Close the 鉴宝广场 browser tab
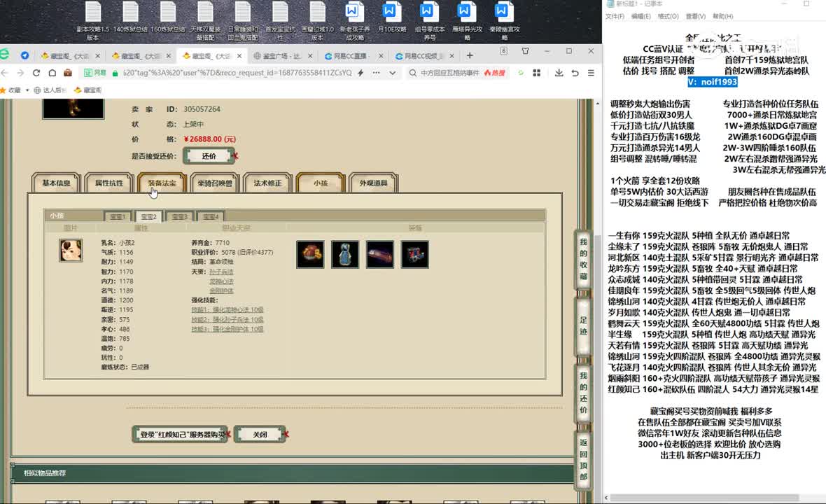The image size is (826, 504). [x=310, y=56]
